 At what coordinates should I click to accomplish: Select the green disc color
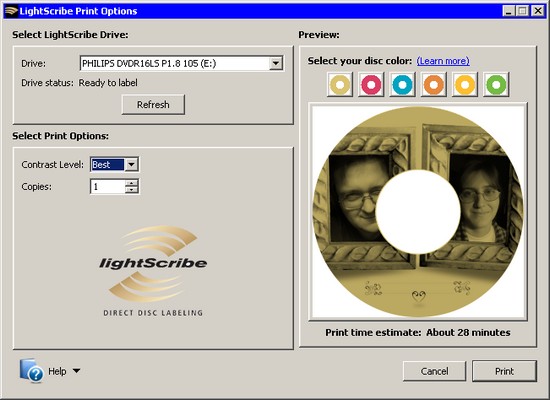tap(496, 85)
